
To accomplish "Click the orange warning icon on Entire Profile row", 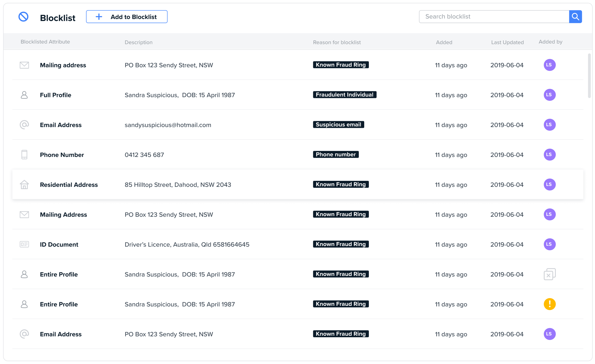I will tap(549, 304).
